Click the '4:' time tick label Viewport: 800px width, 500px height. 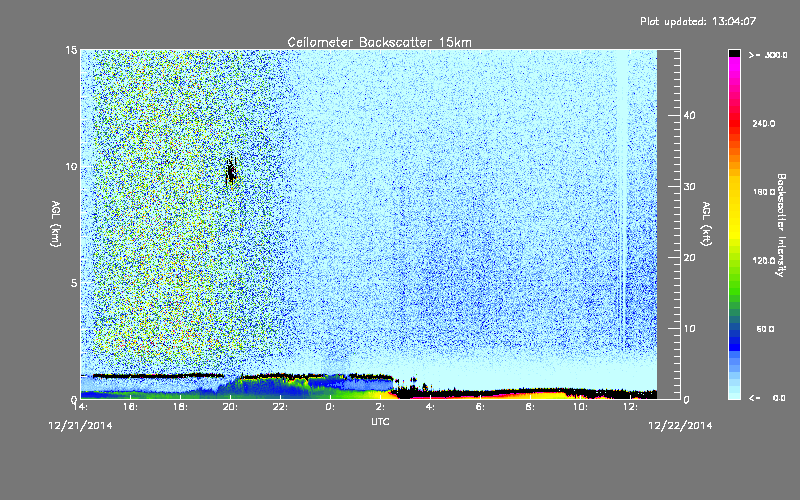[x=430, y=407]
